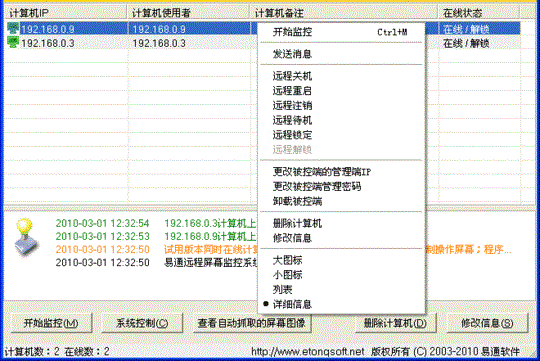Select 远程待机 menu entry
Image resolution: width=540 pixels, height=361 pixels.
pos(340,120)
